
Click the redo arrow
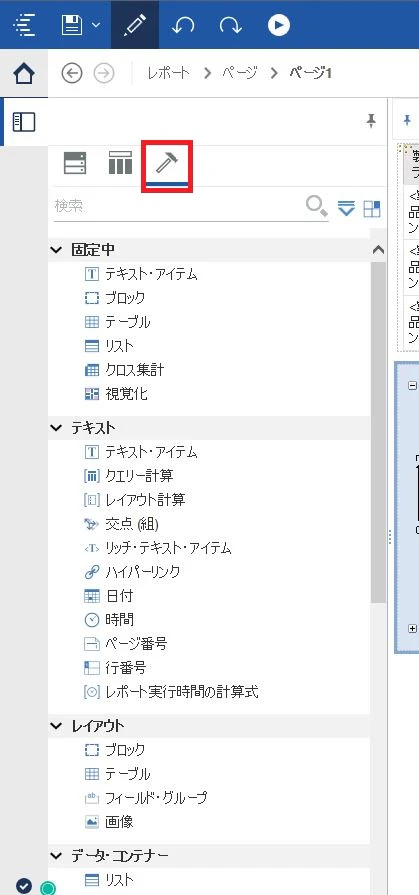pyautogui.click(x=230, y=25)
